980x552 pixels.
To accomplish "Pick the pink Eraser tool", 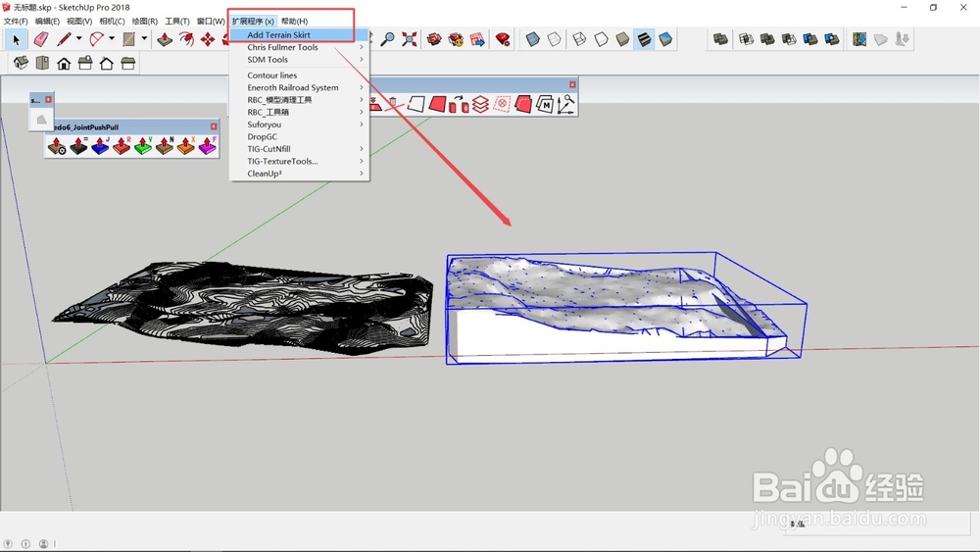I will click(x=40, y=39).
